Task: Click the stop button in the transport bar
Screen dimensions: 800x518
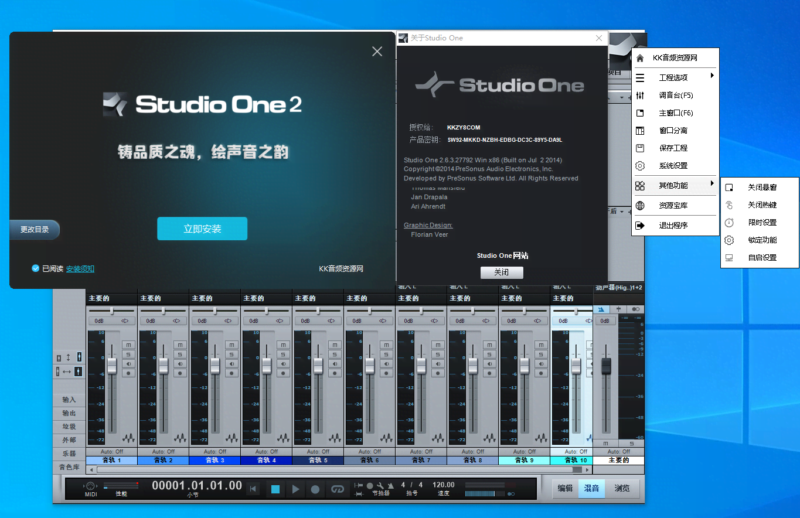Action: click(275, 489)
